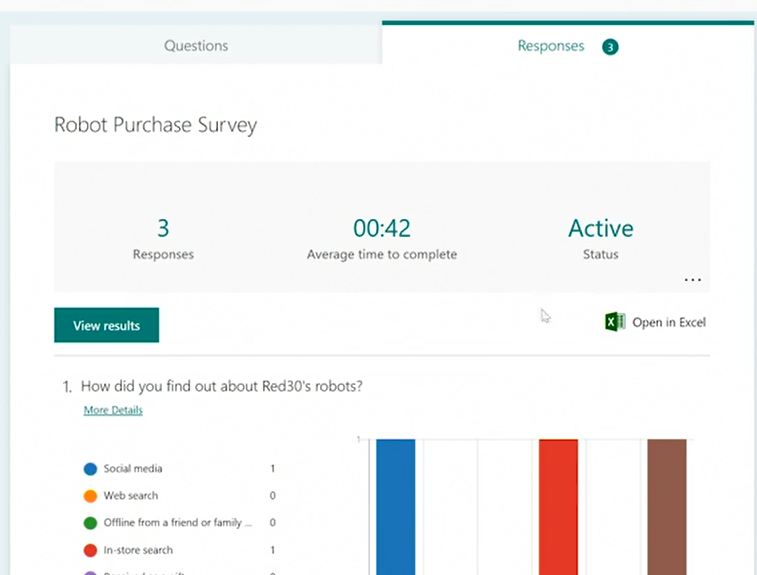757x575 pixels.
Task: Click the Open in Excel text
Action: [668, 322]
